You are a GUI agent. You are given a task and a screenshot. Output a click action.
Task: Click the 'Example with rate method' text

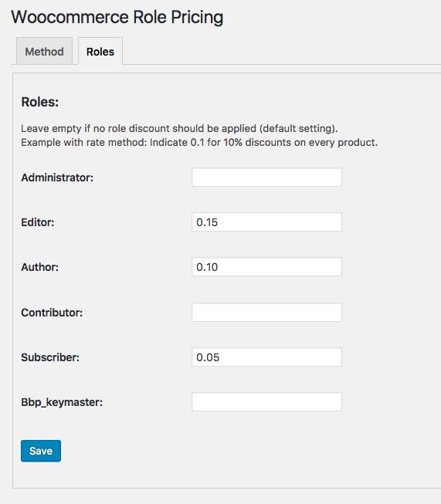point(83,142)
